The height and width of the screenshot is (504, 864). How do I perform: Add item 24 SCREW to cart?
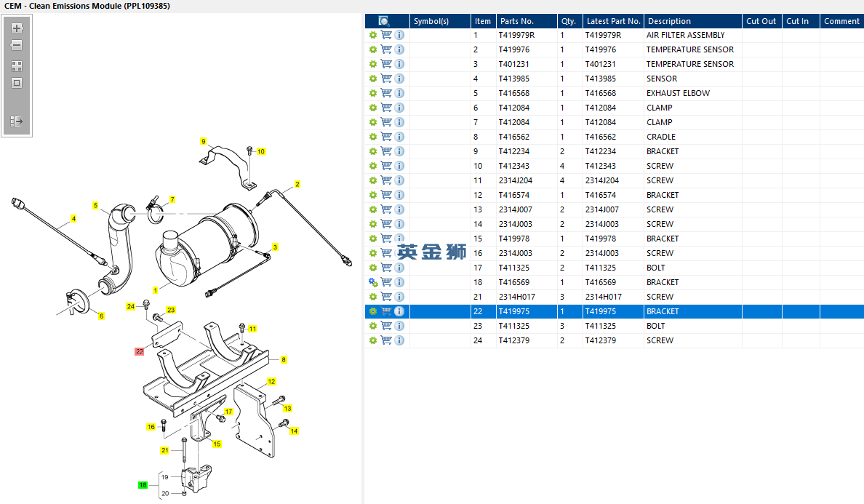(386, 340)
